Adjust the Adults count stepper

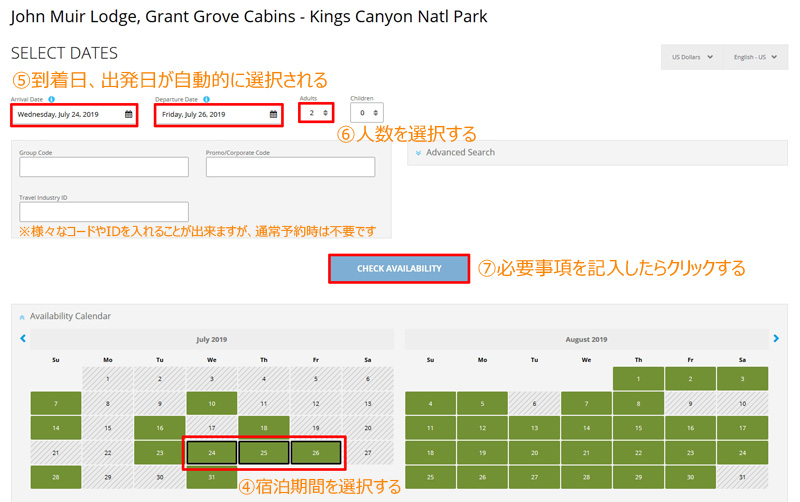[325, 113]
